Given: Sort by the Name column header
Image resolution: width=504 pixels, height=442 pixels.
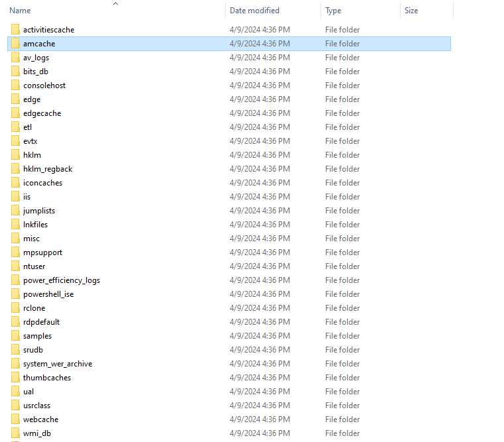Looking at the screenshot, I should point(20,11).
